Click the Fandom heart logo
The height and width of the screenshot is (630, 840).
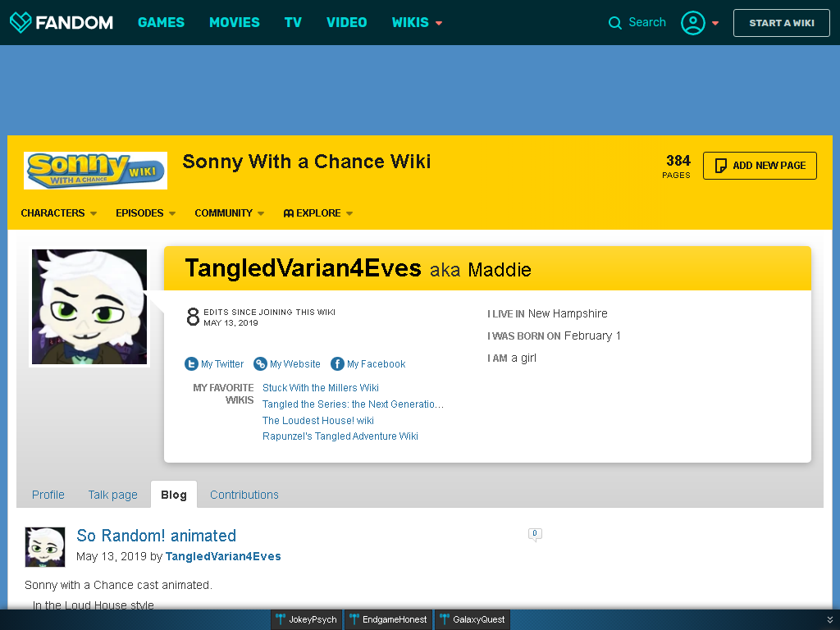tap(21, 22)
